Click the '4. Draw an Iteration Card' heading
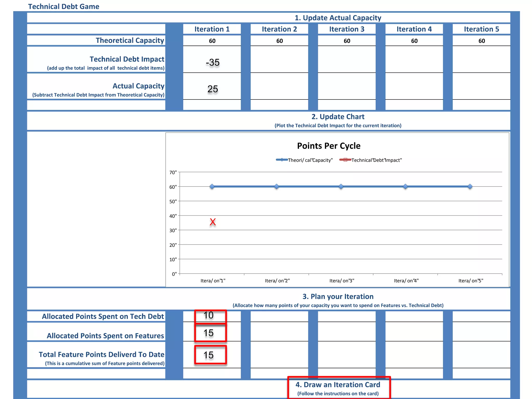Image resolution: width=532 pixels, height=399 pixels. tap(338, 385)
